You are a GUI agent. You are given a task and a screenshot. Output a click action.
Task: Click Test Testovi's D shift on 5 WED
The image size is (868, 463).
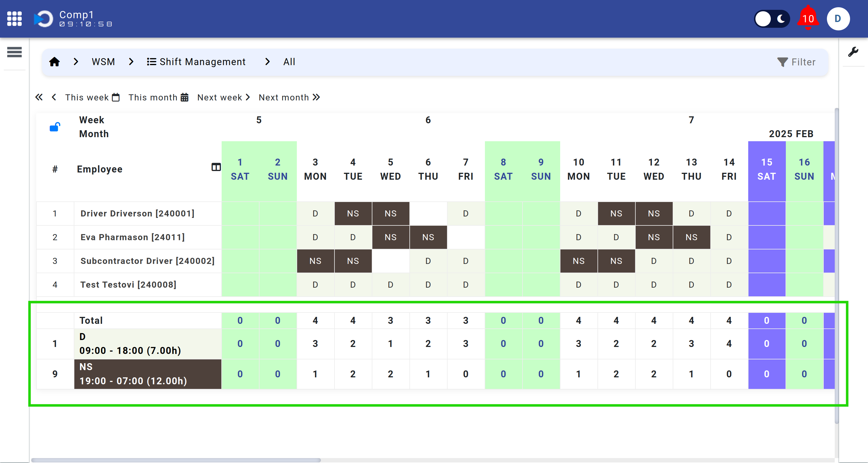[391, 285]
